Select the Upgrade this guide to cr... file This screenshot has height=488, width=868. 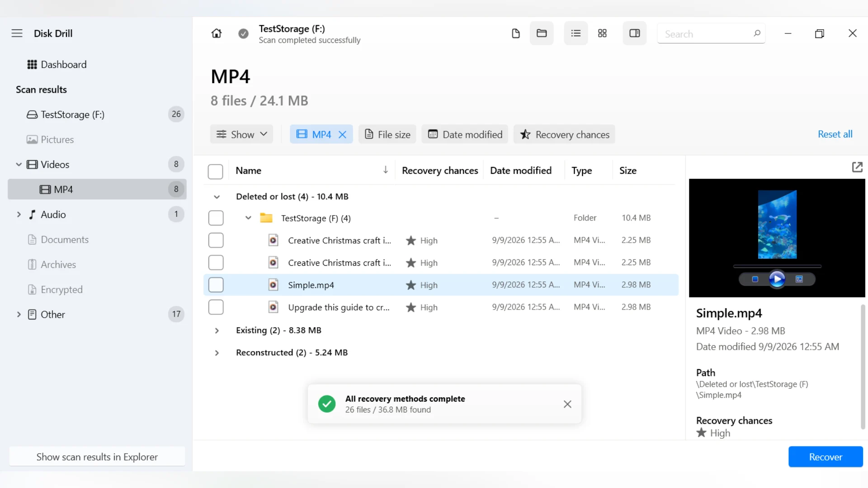(x=441, y=307)
